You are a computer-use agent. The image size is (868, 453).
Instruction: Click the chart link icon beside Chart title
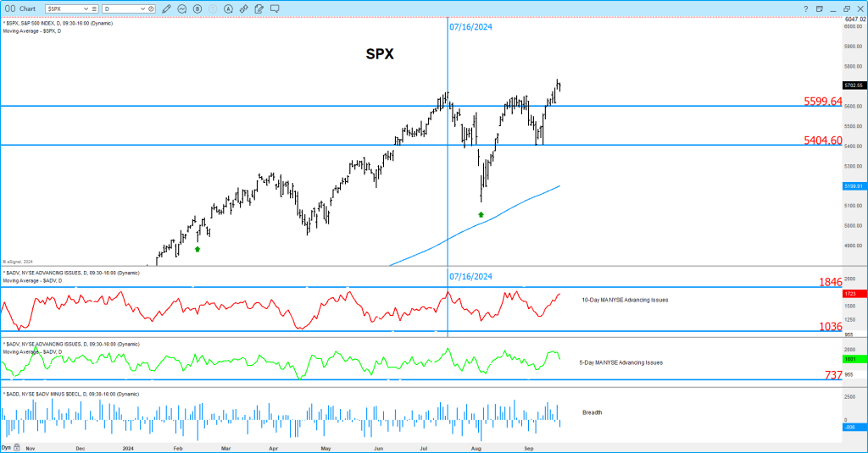tap(10, 8)
